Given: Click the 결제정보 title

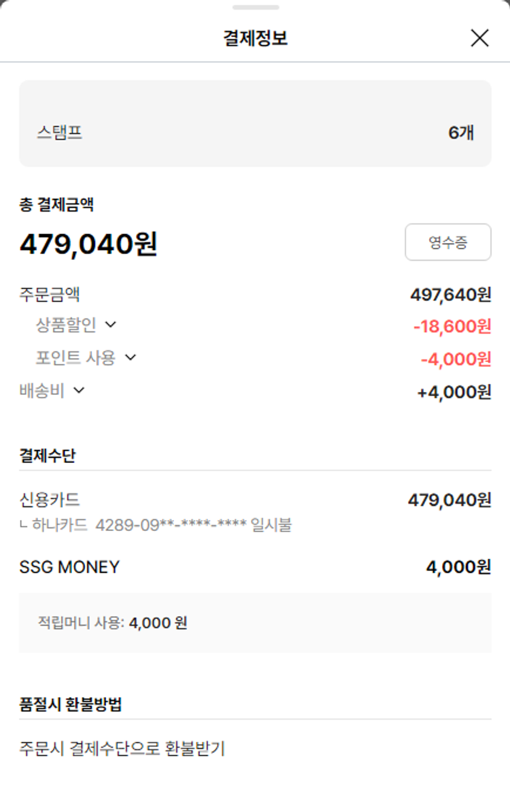Looking at the screenshot, I should tap(255, 38).
